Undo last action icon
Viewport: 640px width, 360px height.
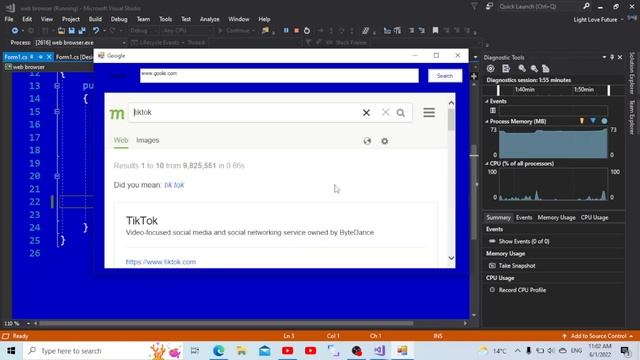(x=96, y=31)
